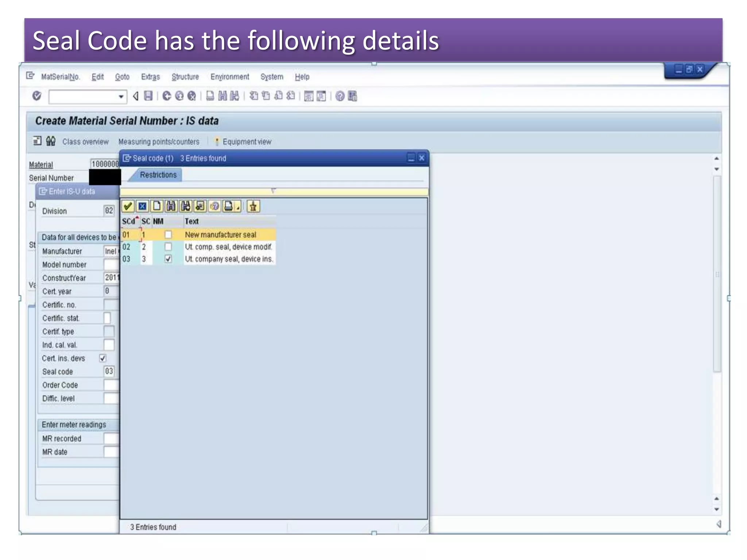Open the Extras menu
Image resolution: width=747 pixels, height=560 pixels.
pyautogui.click(x=150, y=77)
